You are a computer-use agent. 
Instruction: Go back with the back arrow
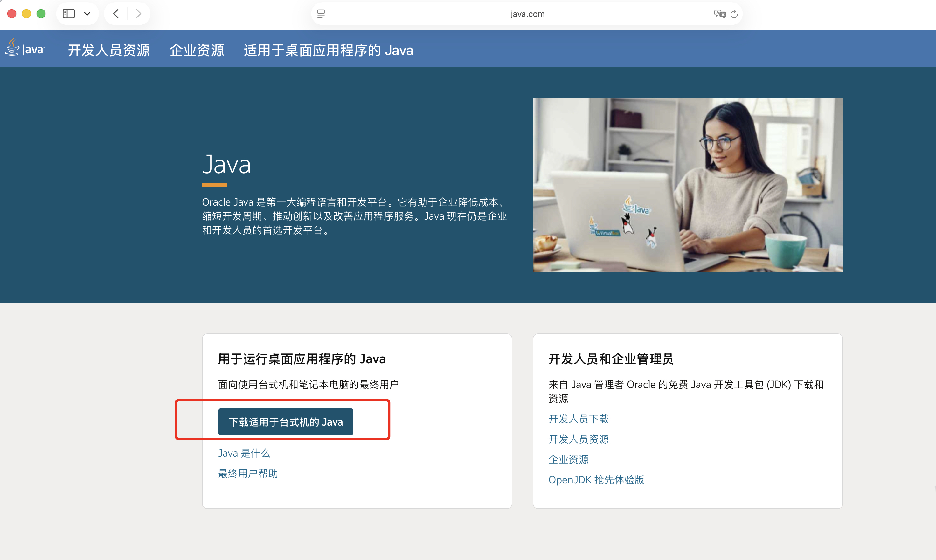coord(116,14)
